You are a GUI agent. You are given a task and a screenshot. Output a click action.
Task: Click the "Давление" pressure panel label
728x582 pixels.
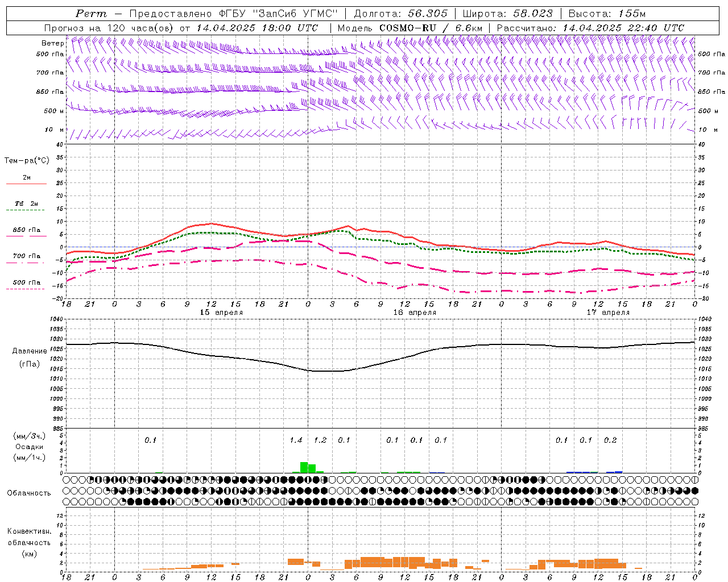pyautogui.click(x=30, y=351)
